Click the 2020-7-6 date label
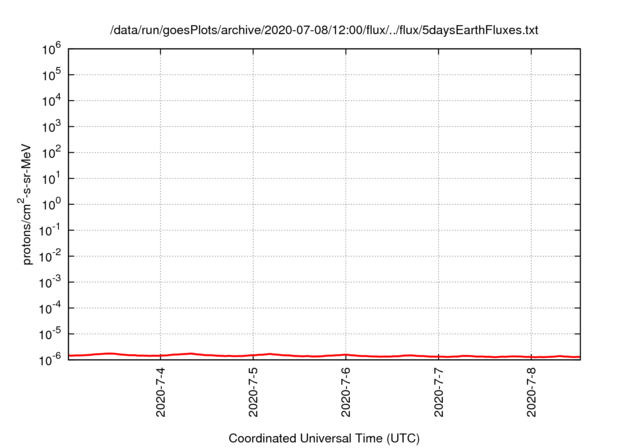 [x=346, y=392]
